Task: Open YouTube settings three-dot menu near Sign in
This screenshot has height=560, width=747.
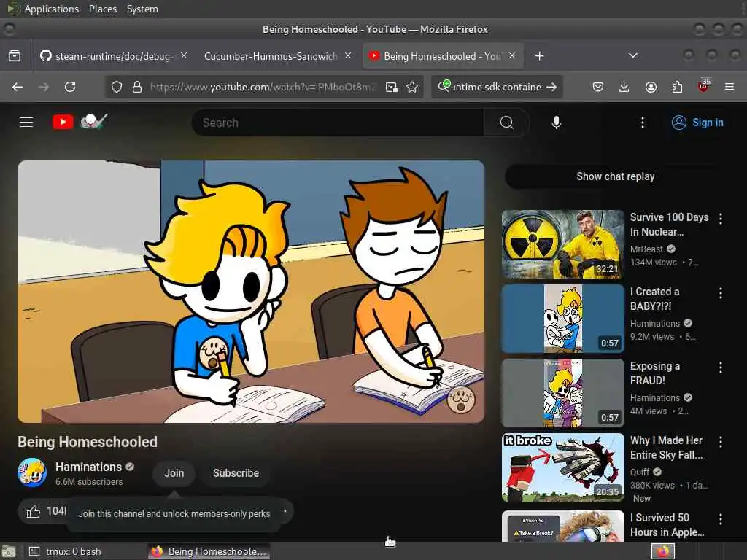Action: coord(642,122)
